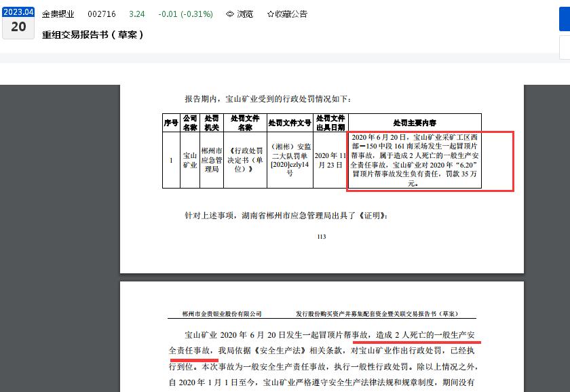Click table header 处罚文件名称
Screen dimensions: 570x392
(245, 123)
